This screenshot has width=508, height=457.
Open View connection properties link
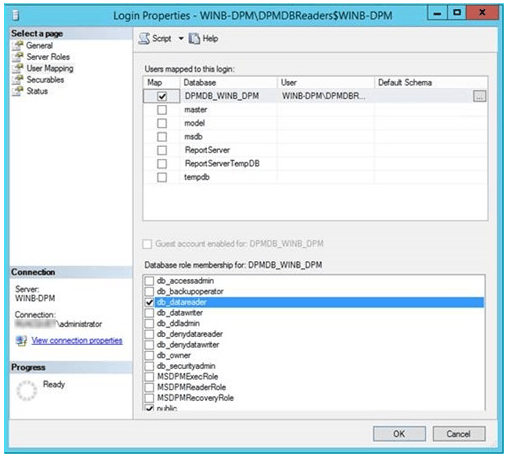tap(77, 340)
